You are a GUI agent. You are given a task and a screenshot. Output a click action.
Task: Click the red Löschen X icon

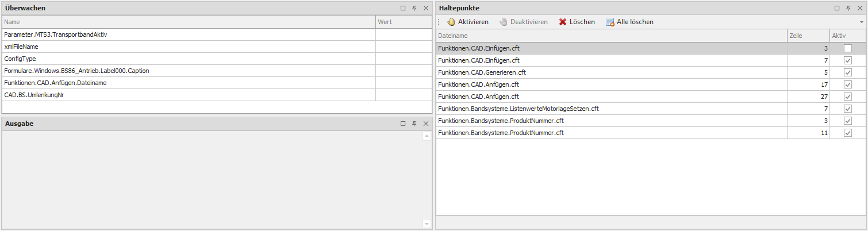pos(563,22)
